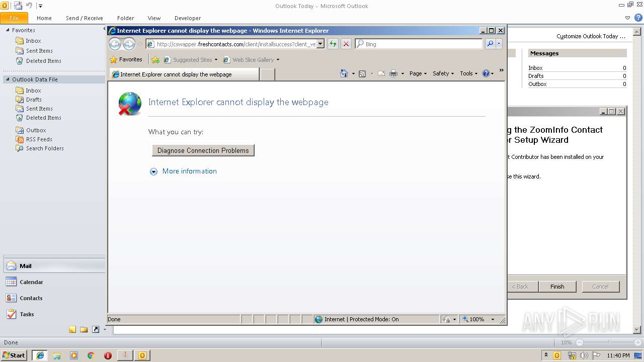Open the Suggested Sites dropdown
This screenshot has height=362, width=644.
pos(216,60)
